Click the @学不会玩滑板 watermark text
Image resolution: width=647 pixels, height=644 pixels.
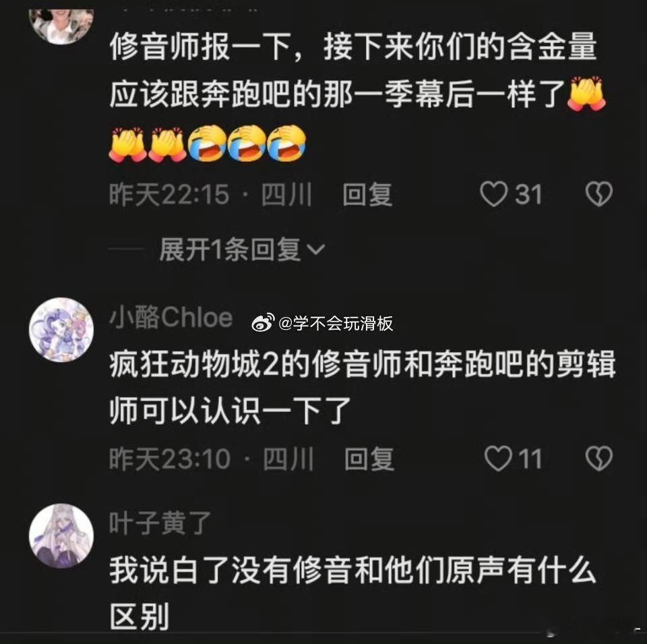point(336,323)
